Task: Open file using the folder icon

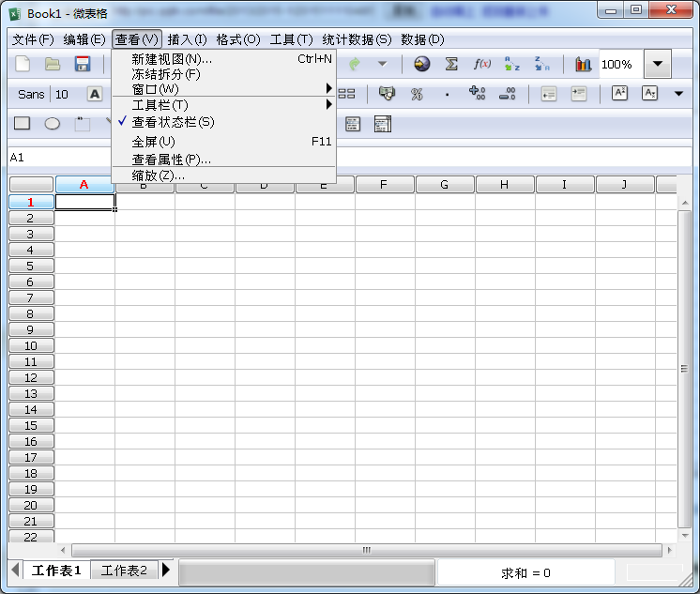Action: [53, 64]
